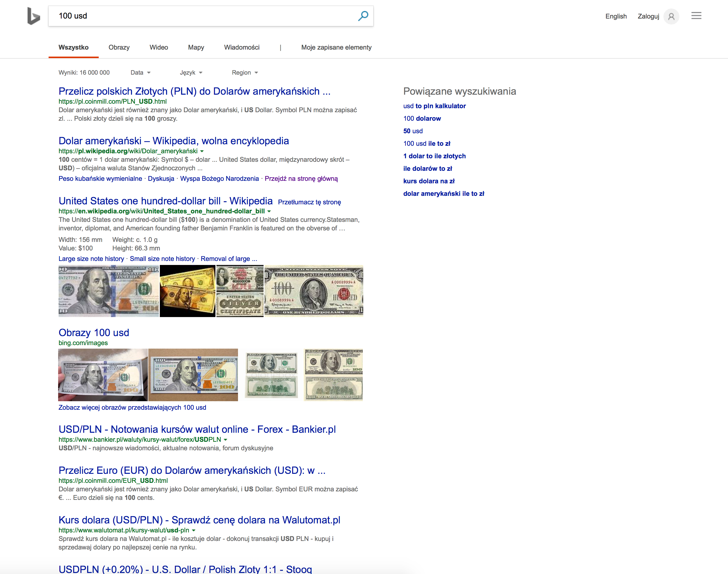Open 'Przejdź na stronę główną' sublink

point(301,179)
